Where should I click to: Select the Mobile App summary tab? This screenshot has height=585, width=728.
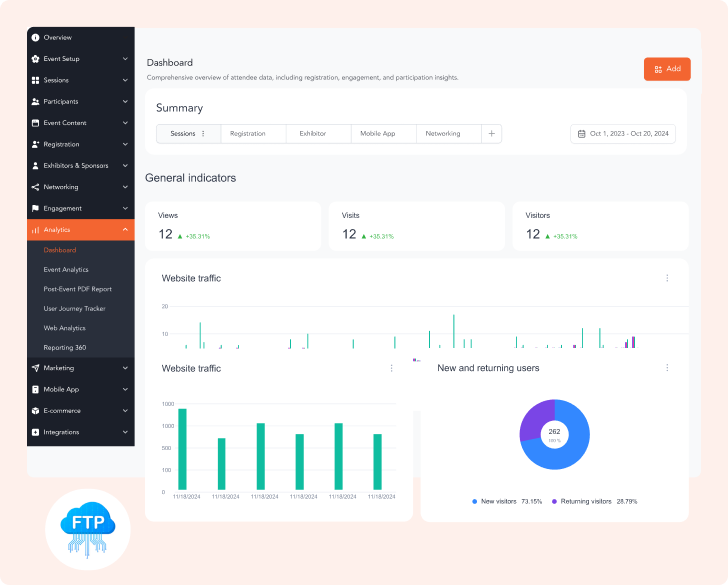coord(378,133)
